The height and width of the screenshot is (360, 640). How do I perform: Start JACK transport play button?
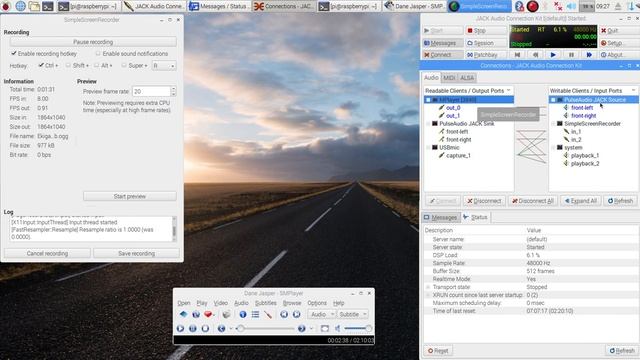pyautogui.click(x=553, y=55)
